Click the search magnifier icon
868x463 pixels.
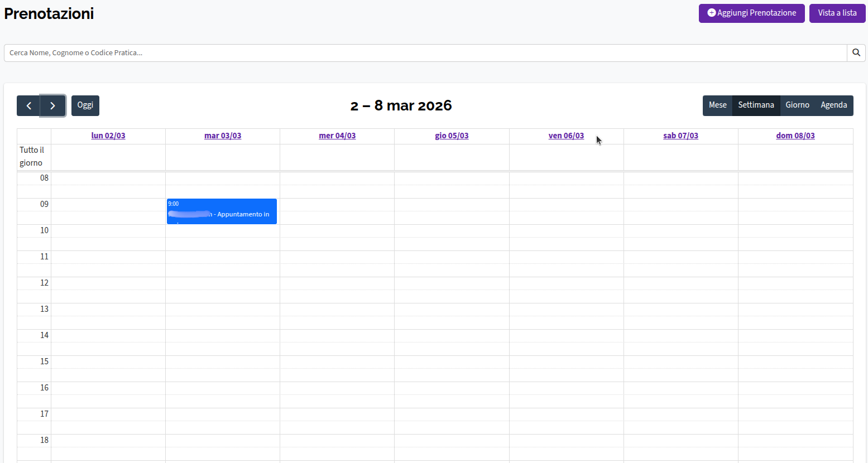(856, 52)
